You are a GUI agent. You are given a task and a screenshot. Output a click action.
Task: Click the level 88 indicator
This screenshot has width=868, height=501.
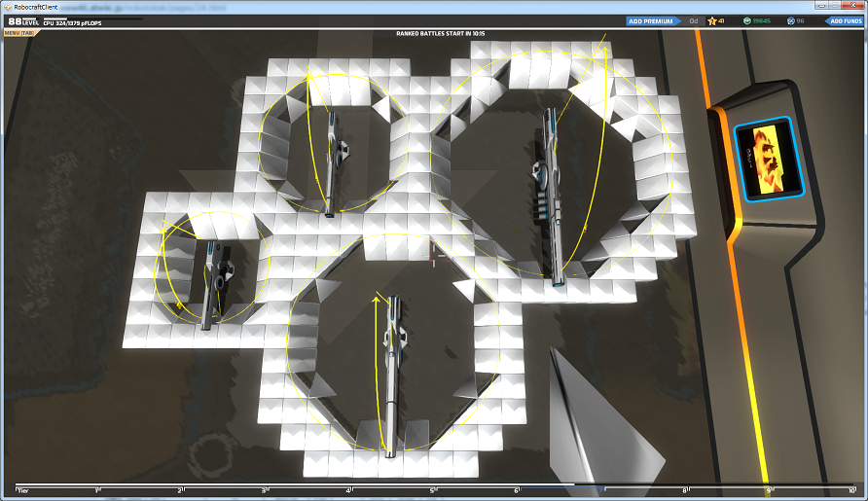point(22,21)
